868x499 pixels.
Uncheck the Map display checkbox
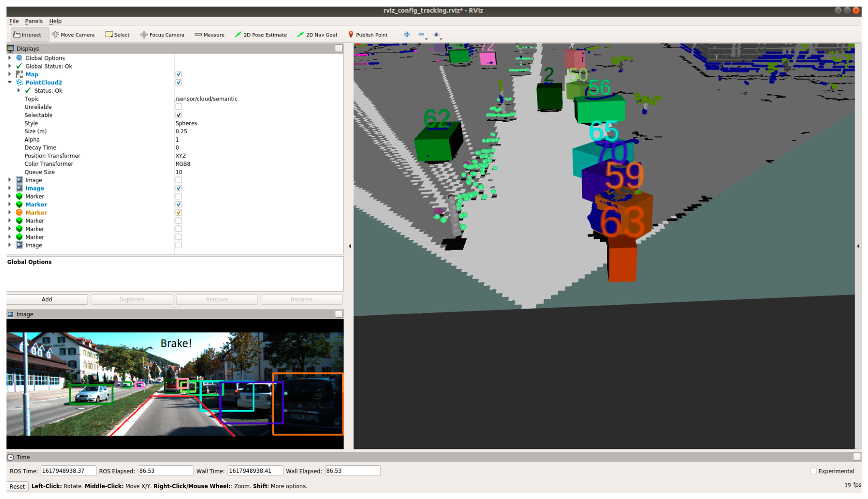[x=179, y=74]
